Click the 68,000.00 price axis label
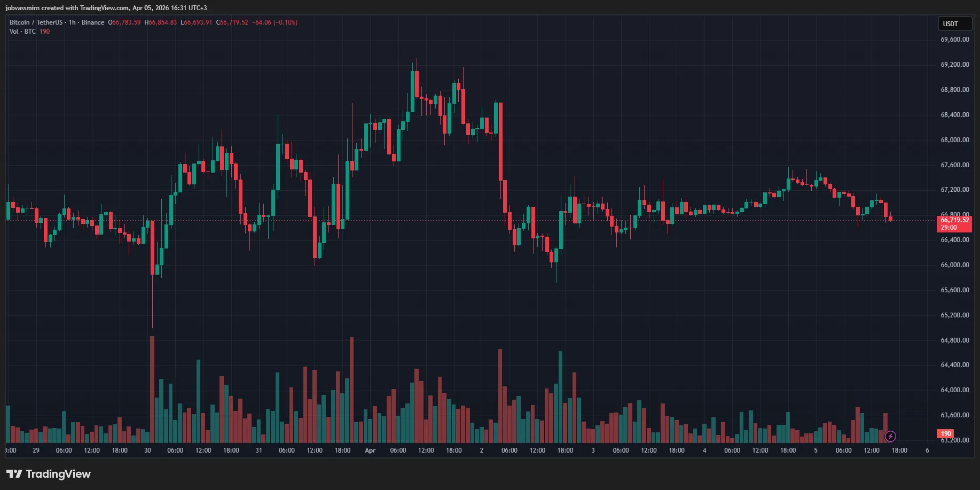Screen dimensions: 980x490 click(954, 140)
